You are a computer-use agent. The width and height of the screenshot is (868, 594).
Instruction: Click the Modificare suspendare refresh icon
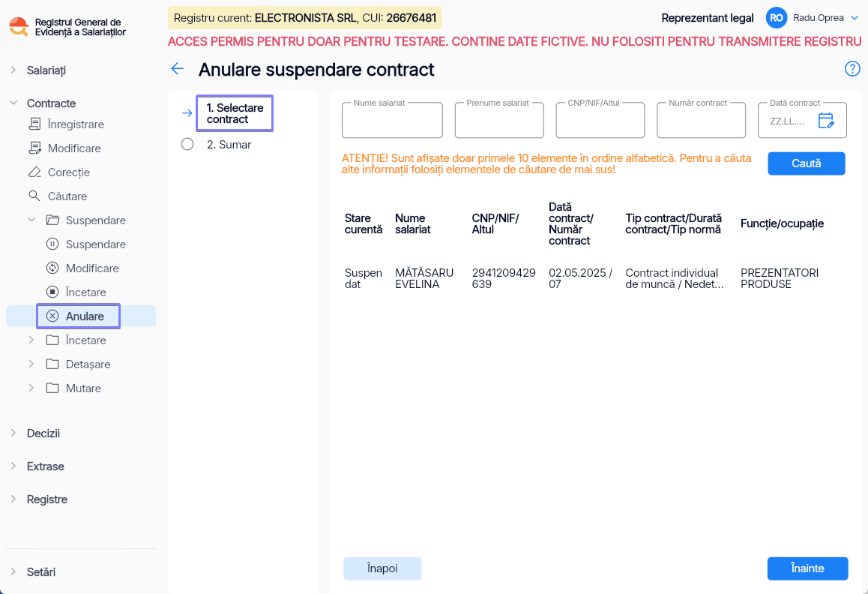tap(52, 268)
